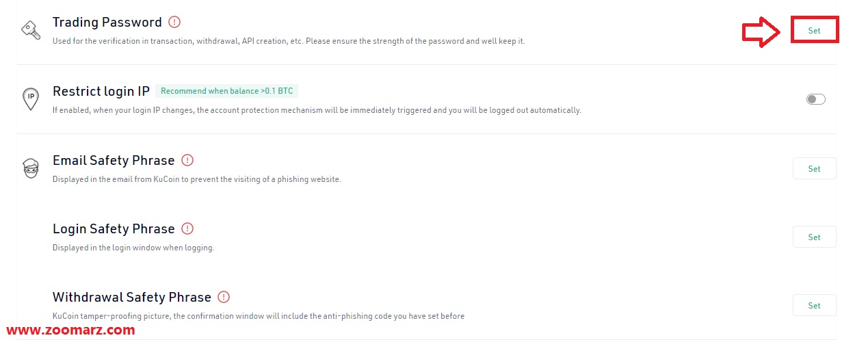Click warning icon next to Login Safety Phrase
The image size is (868, 340).
pyautogui.click(x=187, y=228)
